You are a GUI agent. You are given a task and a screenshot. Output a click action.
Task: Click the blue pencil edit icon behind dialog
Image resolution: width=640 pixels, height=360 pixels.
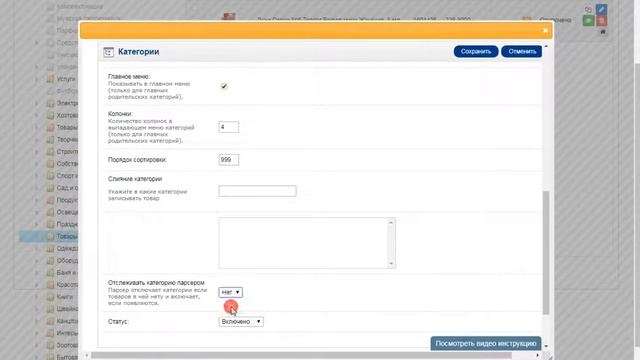pos(601,9)
